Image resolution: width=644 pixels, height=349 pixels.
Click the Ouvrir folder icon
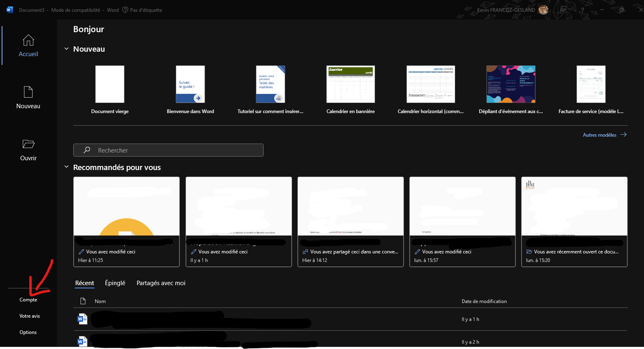(x=28, y=144)
